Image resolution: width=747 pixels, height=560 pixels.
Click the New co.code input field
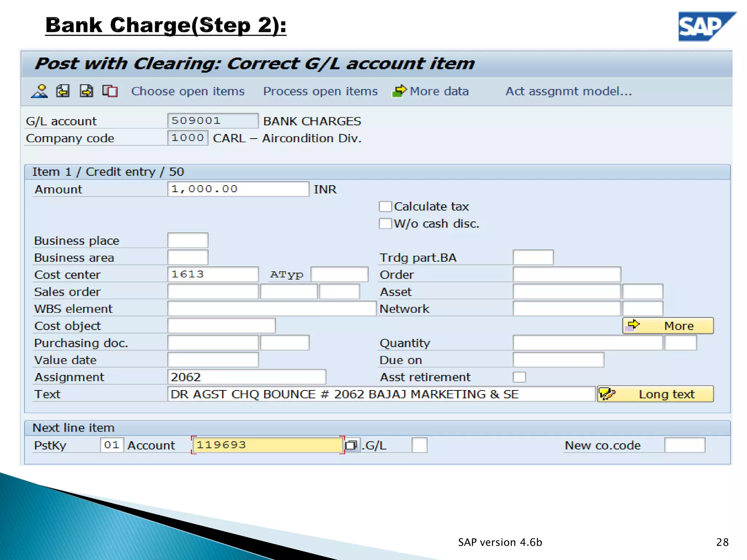point(685,445)
